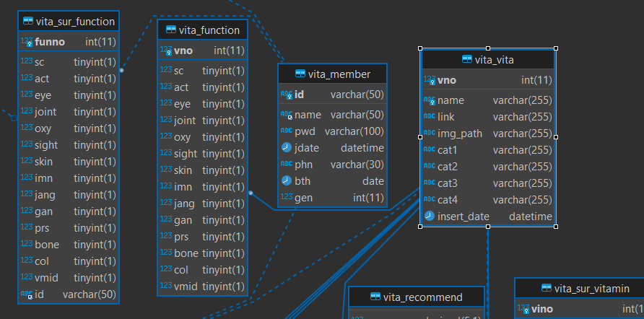
Task: Click the top-middle resize handle of vita_vita
Action: pyautogui.click(x=488, y=48)
